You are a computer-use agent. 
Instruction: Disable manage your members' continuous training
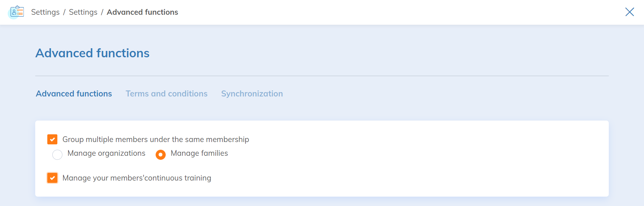(x=52, y=178)
